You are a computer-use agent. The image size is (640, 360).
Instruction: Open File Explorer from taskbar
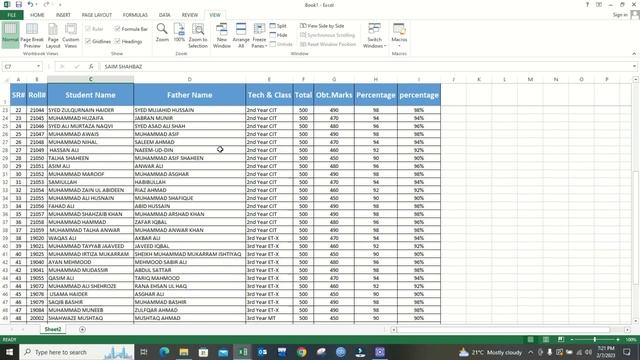point(184,352)
